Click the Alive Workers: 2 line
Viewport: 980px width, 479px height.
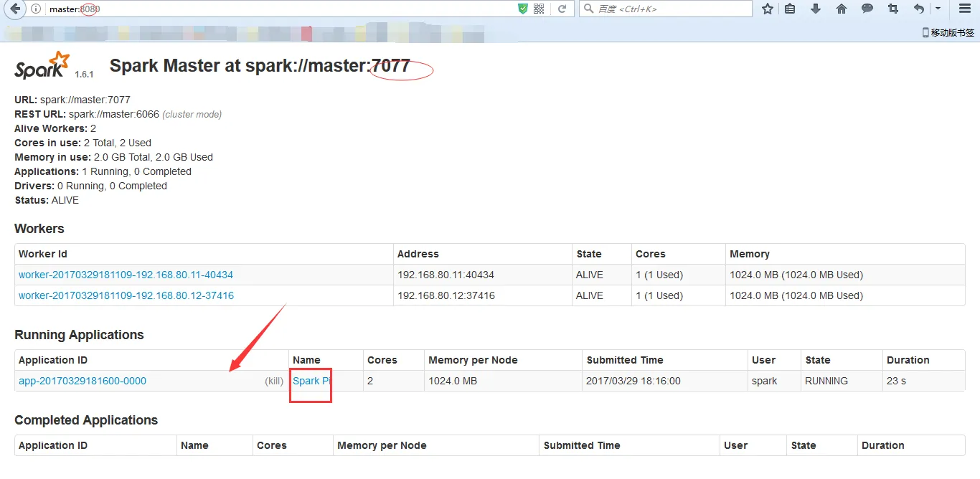pos(55,128)
